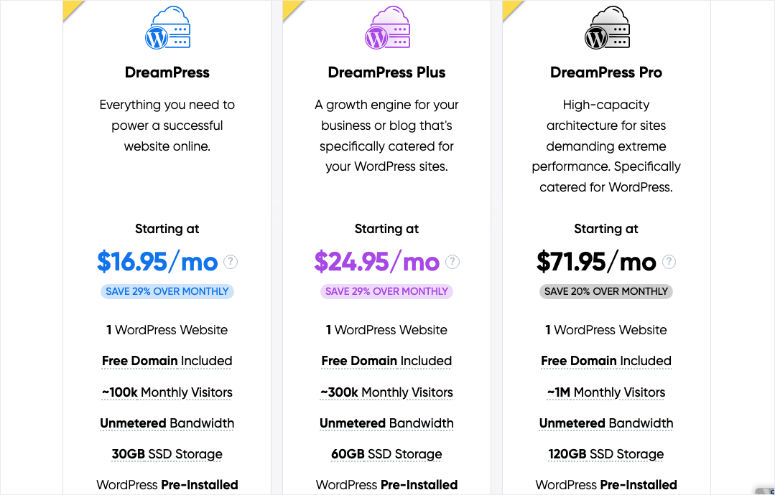Open the help tooltip next to $16.95/mo
Image resolution: width=775 pixels, height=495 pixels.
coord(230,262)
